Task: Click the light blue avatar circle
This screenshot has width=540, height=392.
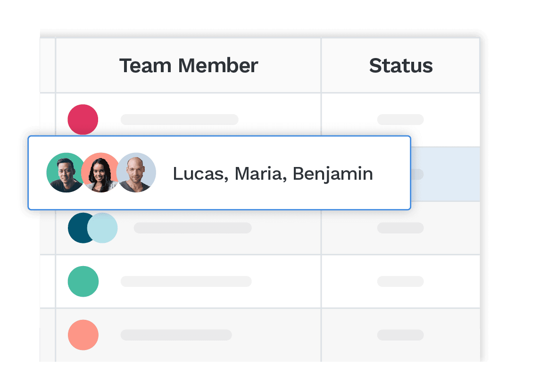Action: (x=104, y=228)
